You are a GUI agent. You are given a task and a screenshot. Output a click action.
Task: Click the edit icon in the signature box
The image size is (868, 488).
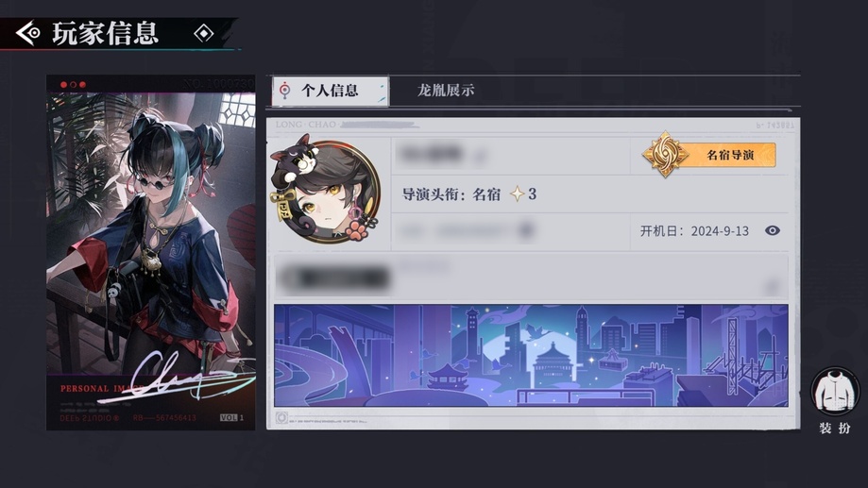[772, 287]
